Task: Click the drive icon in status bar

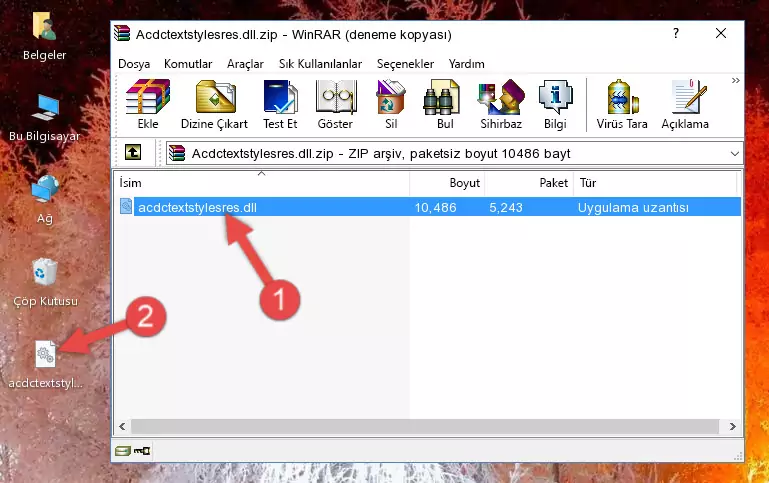Action: point(123,451)
